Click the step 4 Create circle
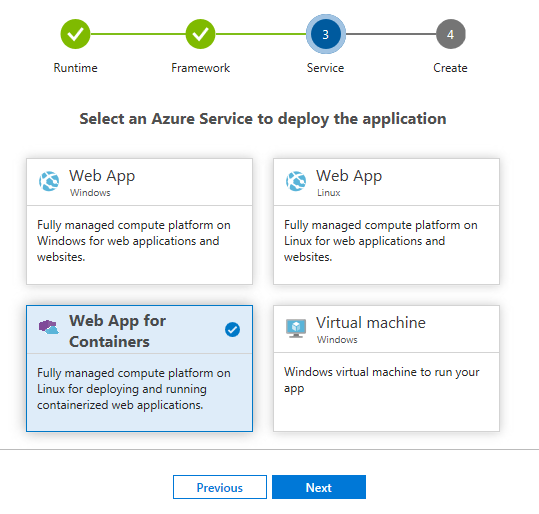 point(451,34)
